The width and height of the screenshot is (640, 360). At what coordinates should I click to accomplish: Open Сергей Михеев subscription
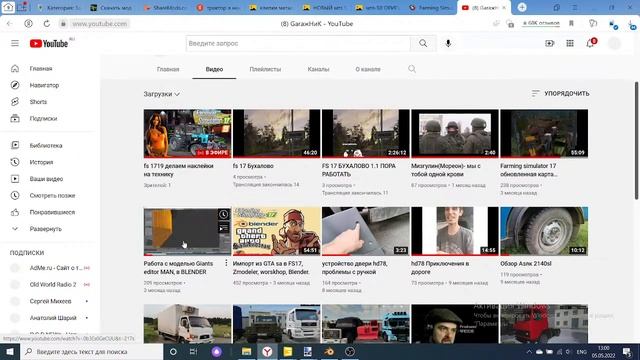[50, 301]
